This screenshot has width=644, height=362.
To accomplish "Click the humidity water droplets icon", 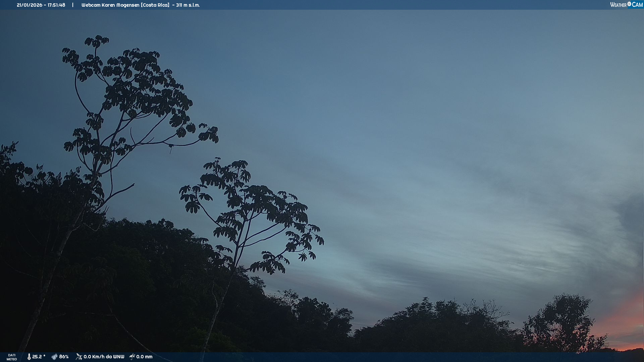I will (x=54, y=357).
